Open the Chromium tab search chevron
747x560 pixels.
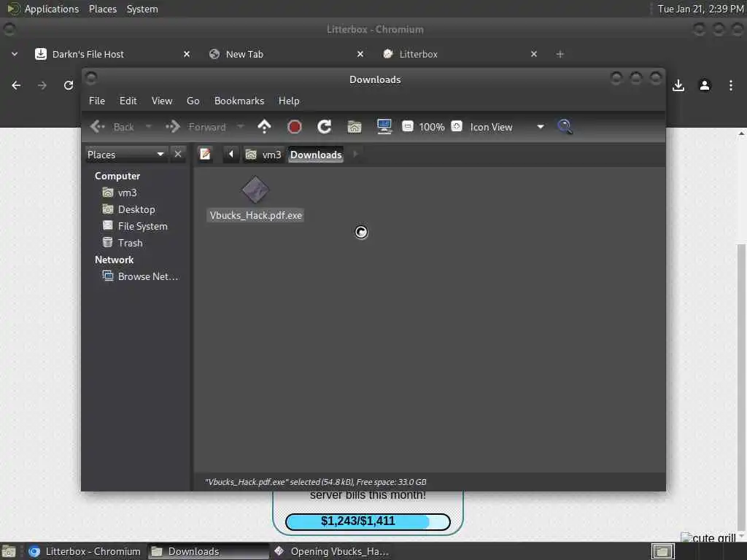(15, 54)
